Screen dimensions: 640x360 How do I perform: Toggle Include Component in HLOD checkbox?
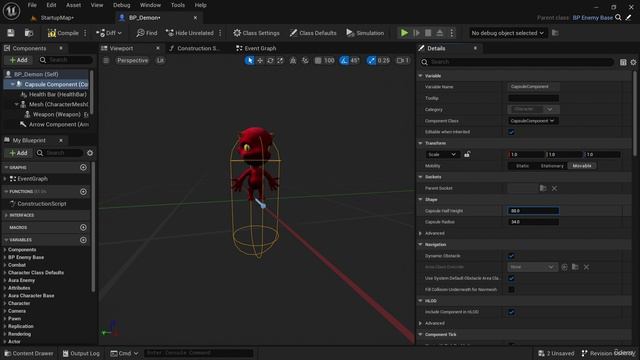tap(511, 312)
